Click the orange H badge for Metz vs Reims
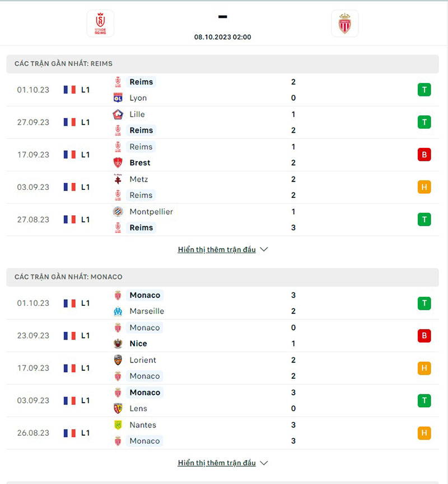448x484 pixels. (424, 187)
